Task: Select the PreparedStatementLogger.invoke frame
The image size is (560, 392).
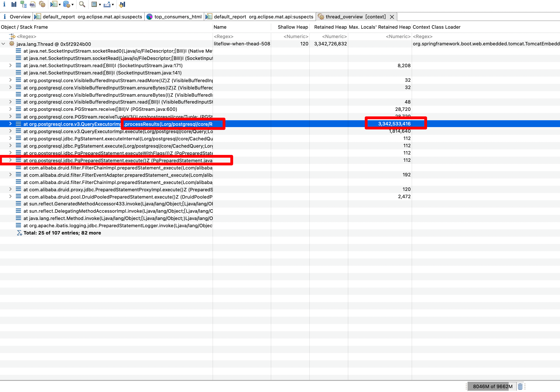Action: [x=118, y=226]
